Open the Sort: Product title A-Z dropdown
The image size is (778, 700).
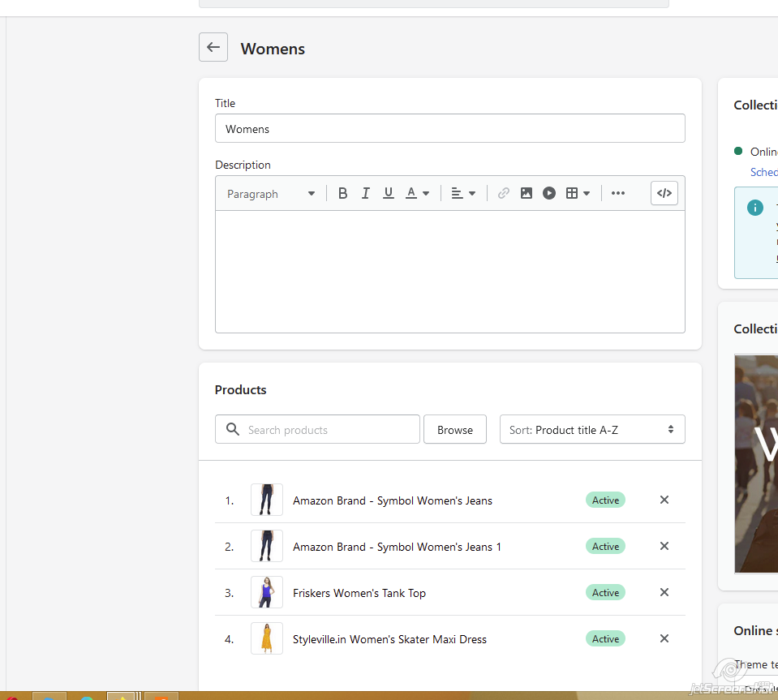tap(592, 430)
